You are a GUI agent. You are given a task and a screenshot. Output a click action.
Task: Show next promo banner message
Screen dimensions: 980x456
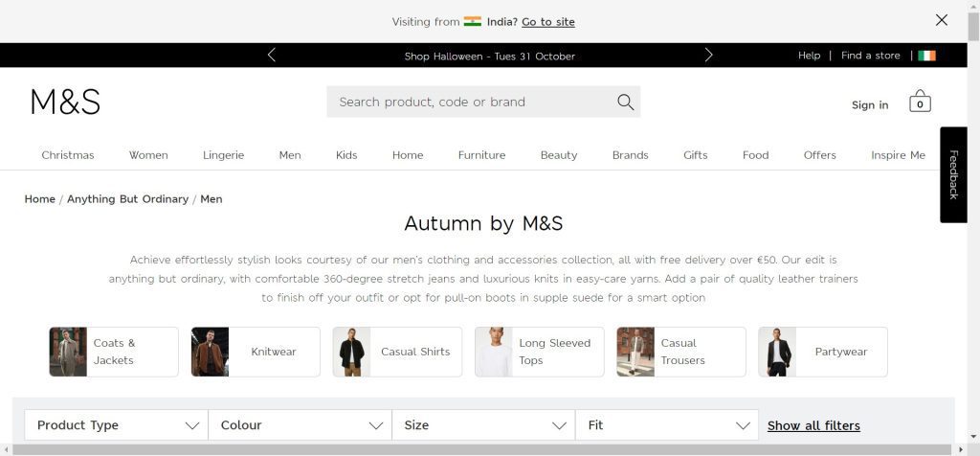pos(708,55)
